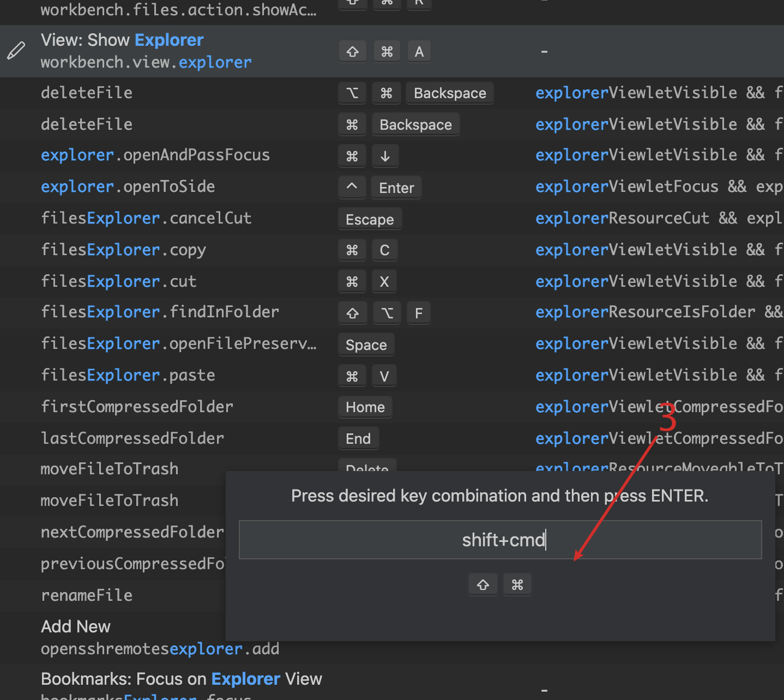Click the pencil edit icon next to View: Show Explorer
784x700 pixels.
16,51
